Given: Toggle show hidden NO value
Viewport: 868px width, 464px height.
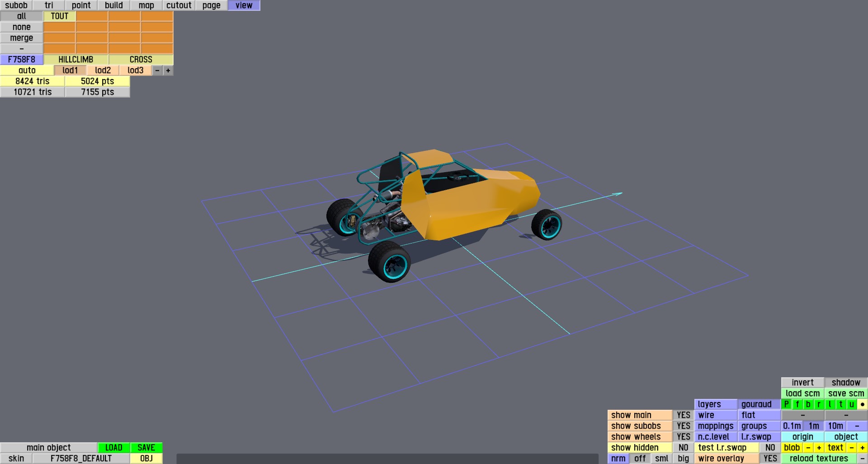Looking at the screenshot, I should (684, 448).
